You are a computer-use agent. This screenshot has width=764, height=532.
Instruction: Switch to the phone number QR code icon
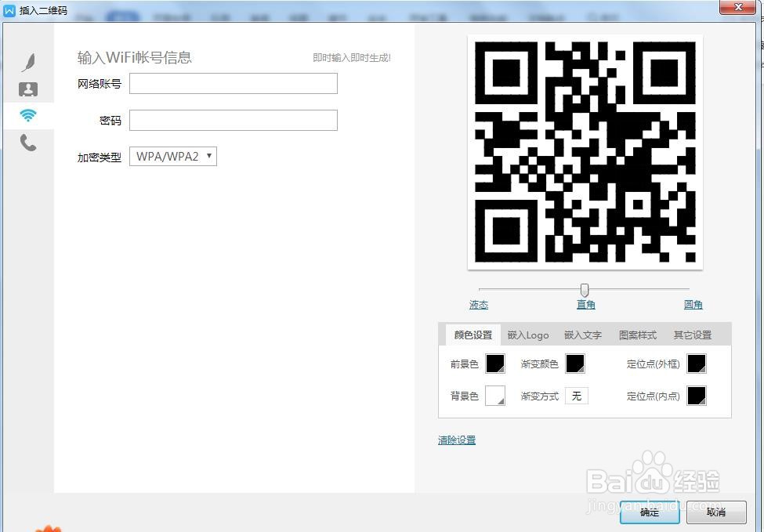tap(27, 143)
